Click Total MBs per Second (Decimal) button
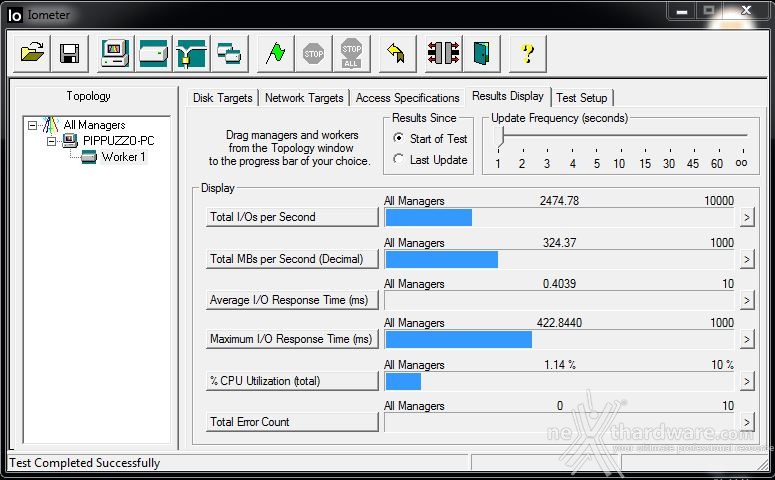The width and height of the screenshot is (775, 480). click(292, 259)
